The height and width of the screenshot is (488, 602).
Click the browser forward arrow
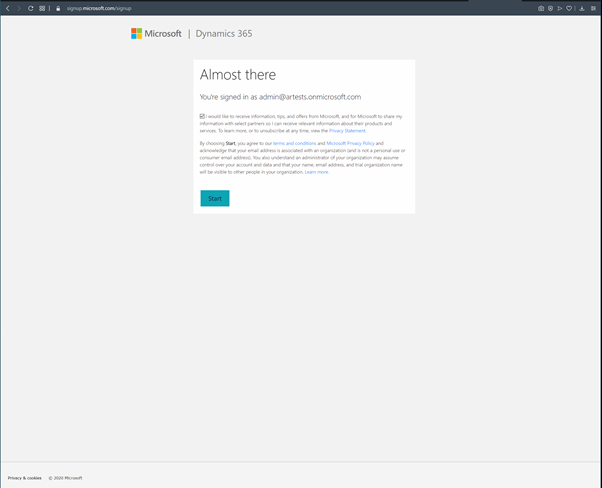coord(18,8)
